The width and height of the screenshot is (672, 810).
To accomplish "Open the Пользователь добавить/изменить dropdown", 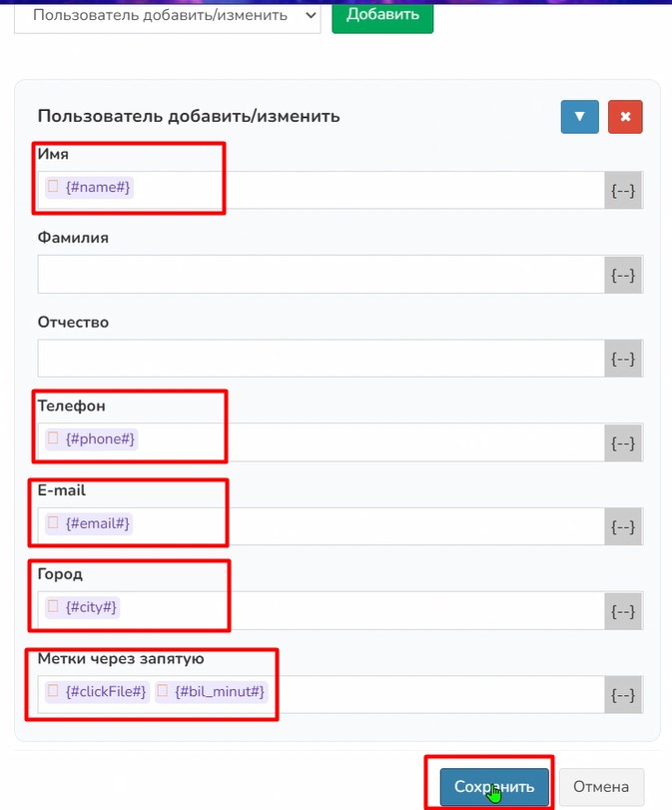I will pos(167,15).
